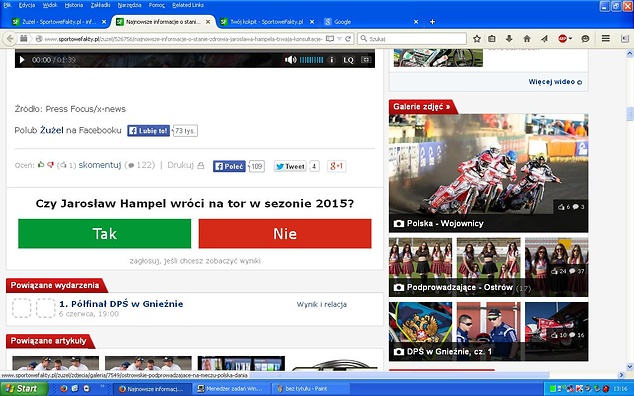Give thumbs up rating on article

41,165
